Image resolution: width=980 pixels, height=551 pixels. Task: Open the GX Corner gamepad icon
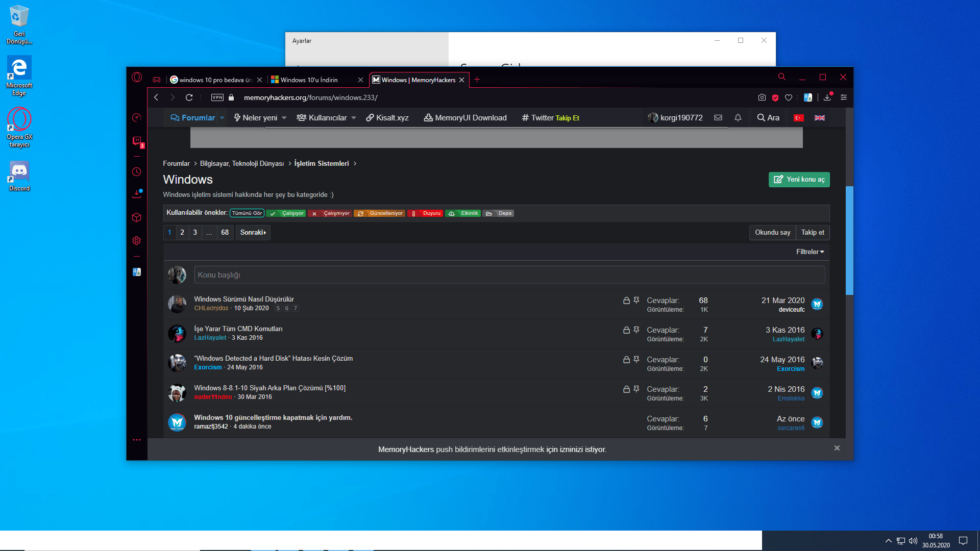[x=157, y=80]
